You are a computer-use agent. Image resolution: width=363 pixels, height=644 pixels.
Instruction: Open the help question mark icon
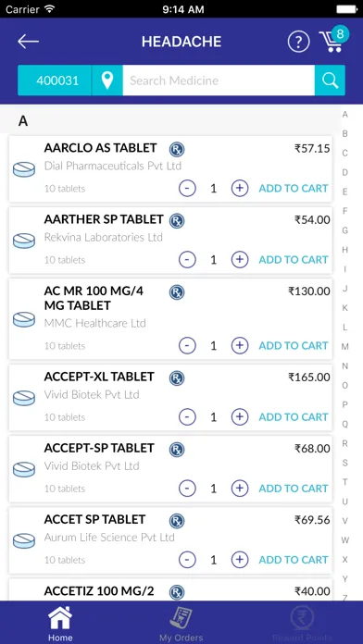pyautogui.click(x=298, y=42)
